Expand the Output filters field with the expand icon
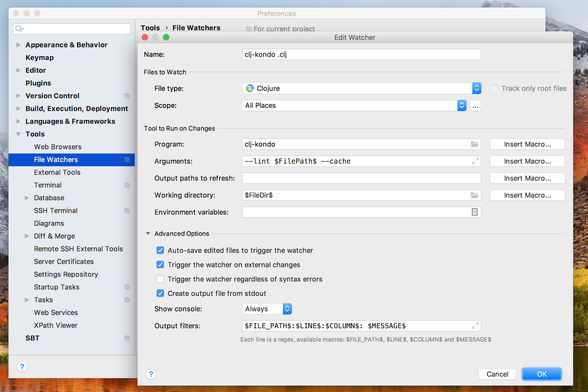The height and width of the screenshot is (392, 588). coord(475,326)
